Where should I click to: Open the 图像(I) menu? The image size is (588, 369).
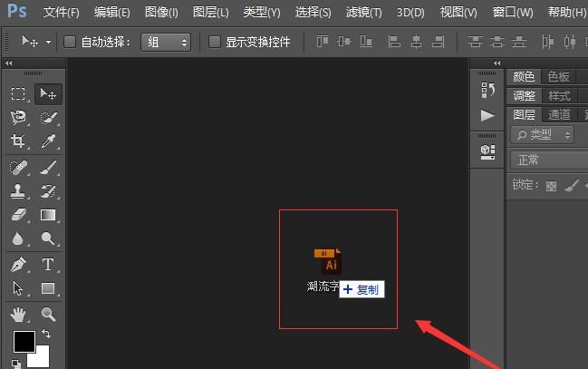click(x=161, y=13)
